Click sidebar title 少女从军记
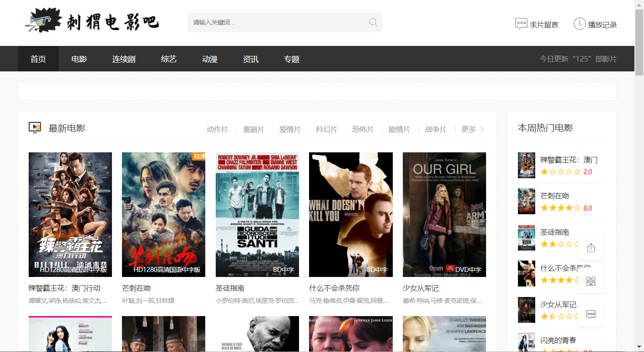Image resolution: width=644 pixels, height=352 pixels. pyautogui.click(x=558, y=305)
